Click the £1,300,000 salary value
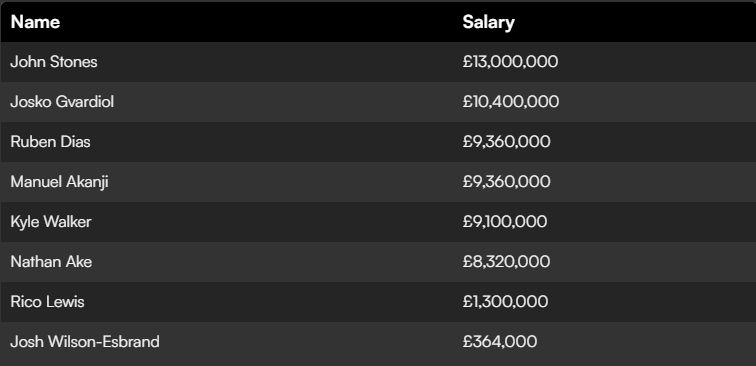 click(505, 302)
